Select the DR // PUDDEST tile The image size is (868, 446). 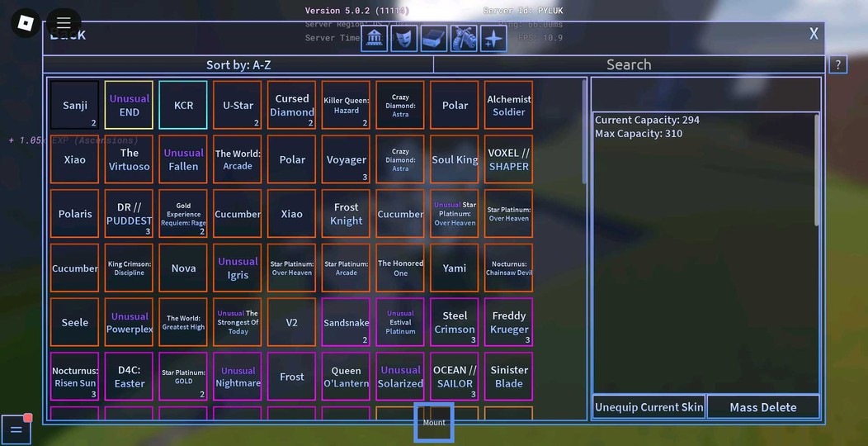pos(129,214)
